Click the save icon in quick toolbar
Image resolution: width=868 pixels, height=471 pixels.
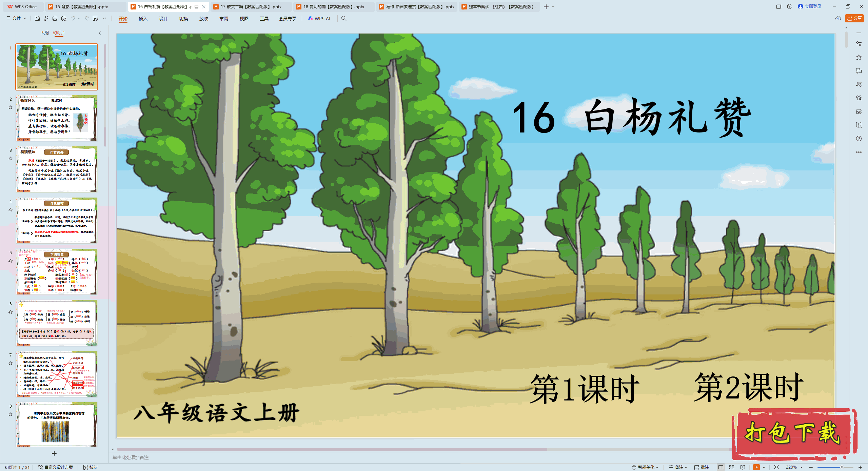coord(37,19)
